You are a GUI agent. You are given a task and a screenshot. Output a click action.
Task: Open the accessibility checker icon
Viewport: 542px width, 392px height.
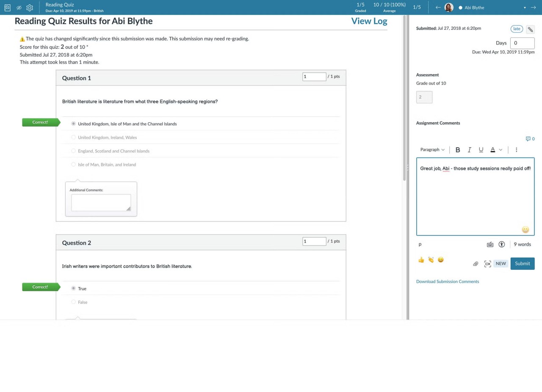tap(502, 244)
